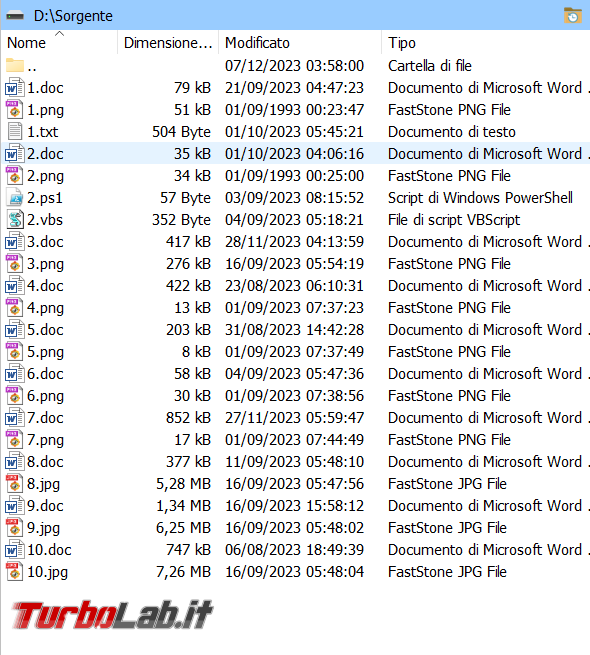This screenshot has height=655, width=590.
Task: Click the FastStone icon of 1.png
Action: pyautogui.click(x=15, y=110)
